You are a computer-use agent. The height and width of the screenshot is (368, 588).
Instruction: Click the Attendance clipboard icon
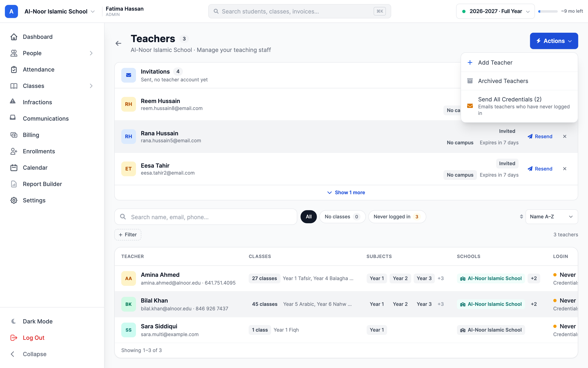pos(14,69)
